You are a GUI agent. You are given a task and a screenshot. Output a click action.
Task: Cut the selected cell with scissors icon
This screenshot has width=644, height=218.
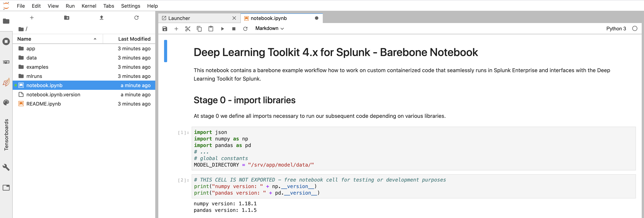pyautogui.click(x=188, y=29)
